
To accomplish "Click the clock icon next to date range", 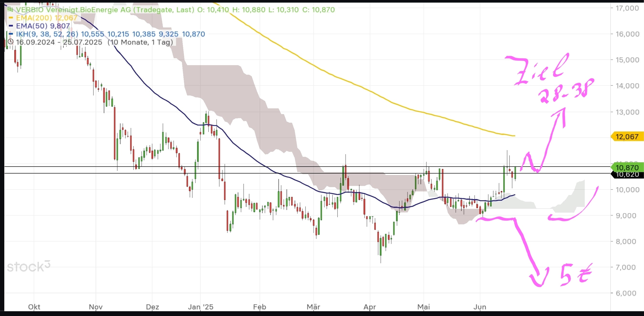I will [x=11, y=42].
